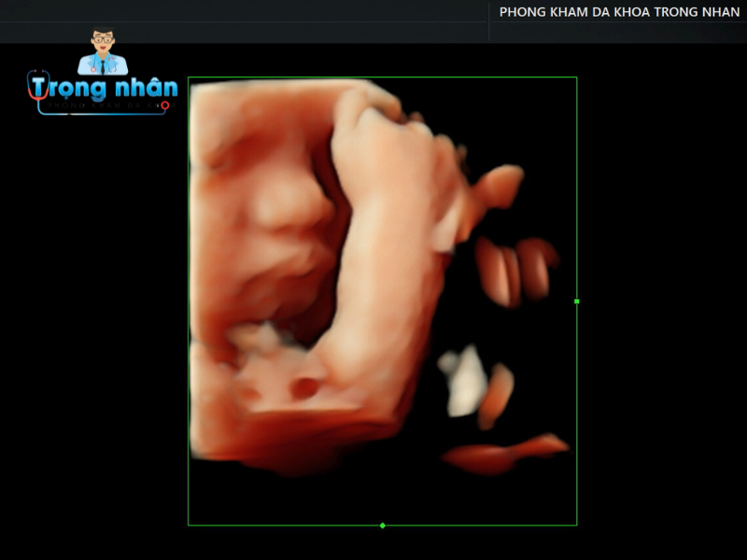Click the red stethoscope tip under logo
Viewport: 747px width, 560px height.
[x=165, y=106]
